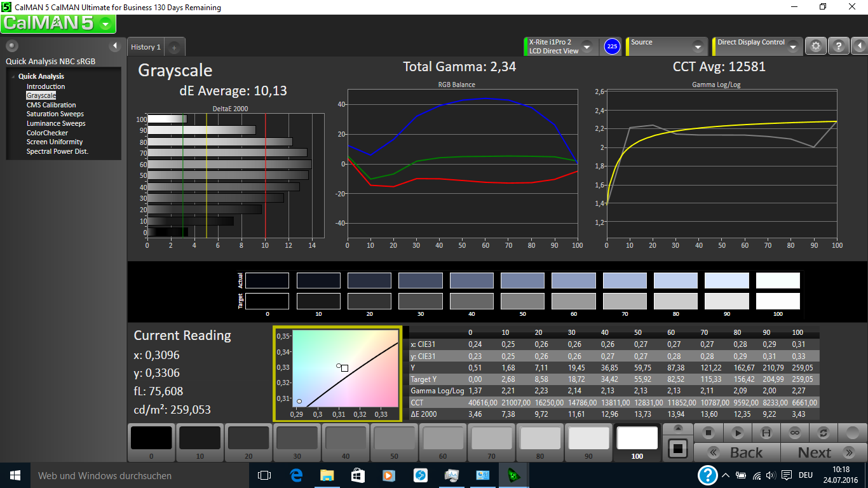The width and height of the screenshot is (868, 488).
Task: Select the Grayscale workflow page
Action: coord(41,95)
